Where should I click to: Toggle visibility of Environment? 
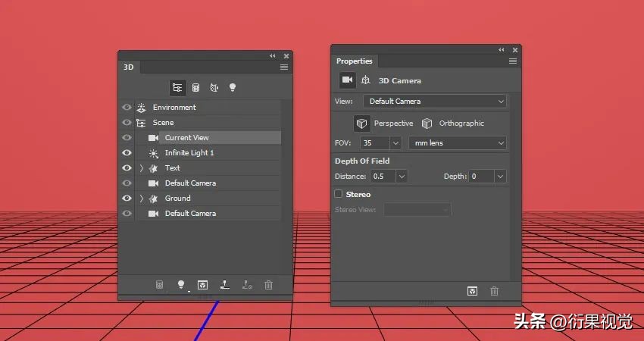tap(127, 108)
